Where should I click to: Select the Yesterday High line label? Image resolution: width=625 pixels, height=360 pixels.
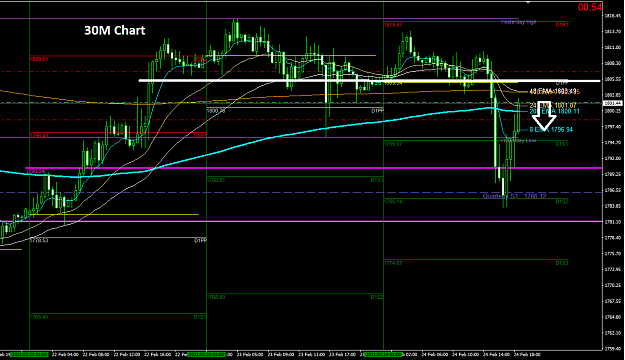tap(519, 22)
